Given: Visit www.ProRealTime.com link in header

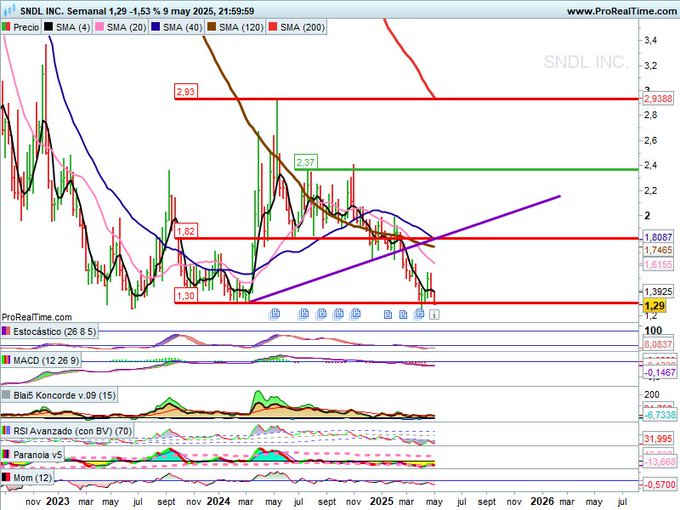Looking at the screenshot, I should (x=622, y=11).
